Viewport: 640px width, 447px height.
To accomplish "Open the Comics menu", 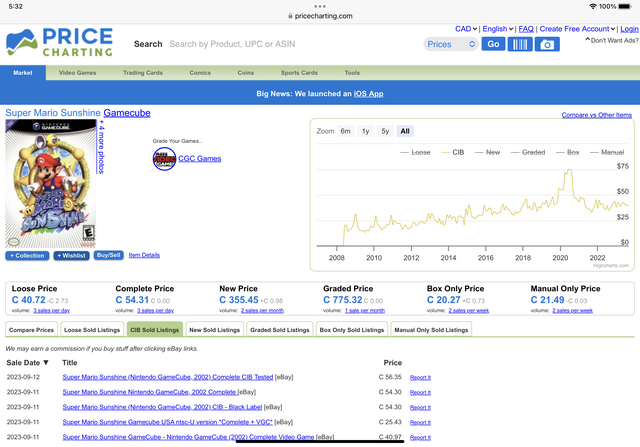I will click(200, 73).
